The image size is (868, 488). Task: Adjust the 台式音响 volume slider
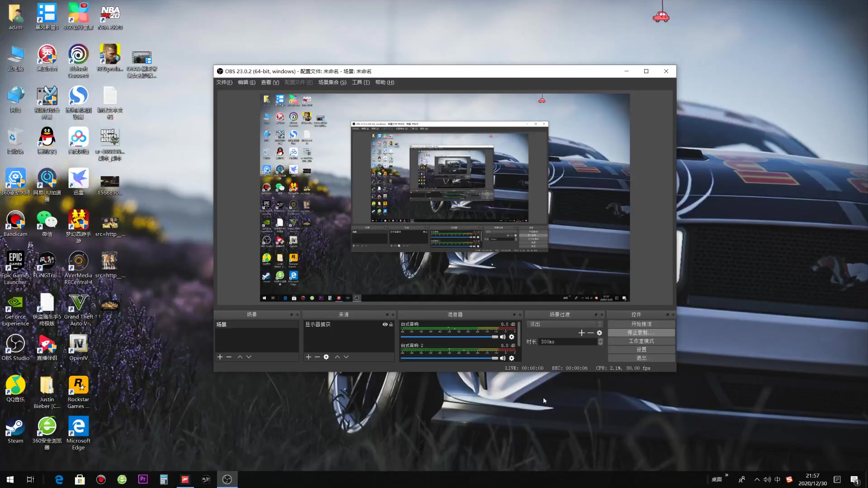tap(449, 337)
